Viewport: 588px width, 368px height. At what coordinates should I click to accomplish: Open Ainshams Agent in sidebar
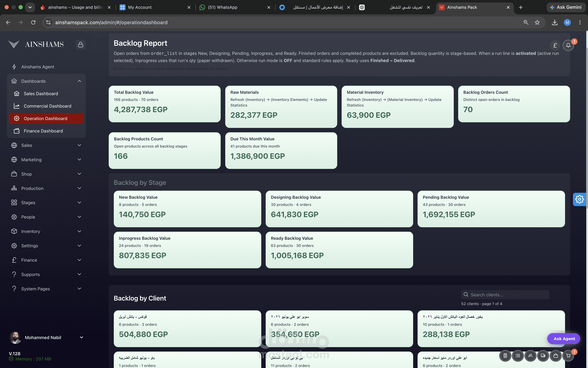click(46, 67)
